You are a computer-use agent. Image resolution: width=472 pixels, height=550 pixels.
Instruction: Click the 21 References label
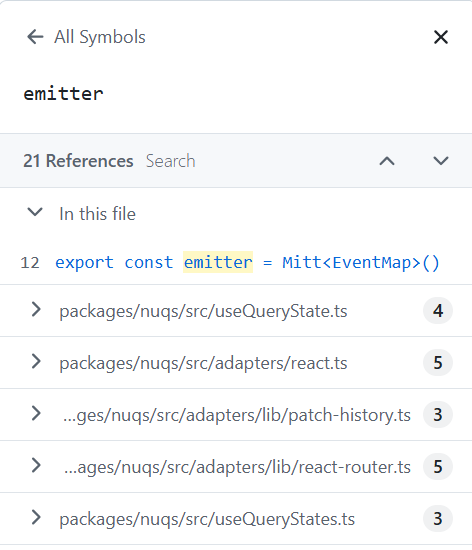(78, 161)
